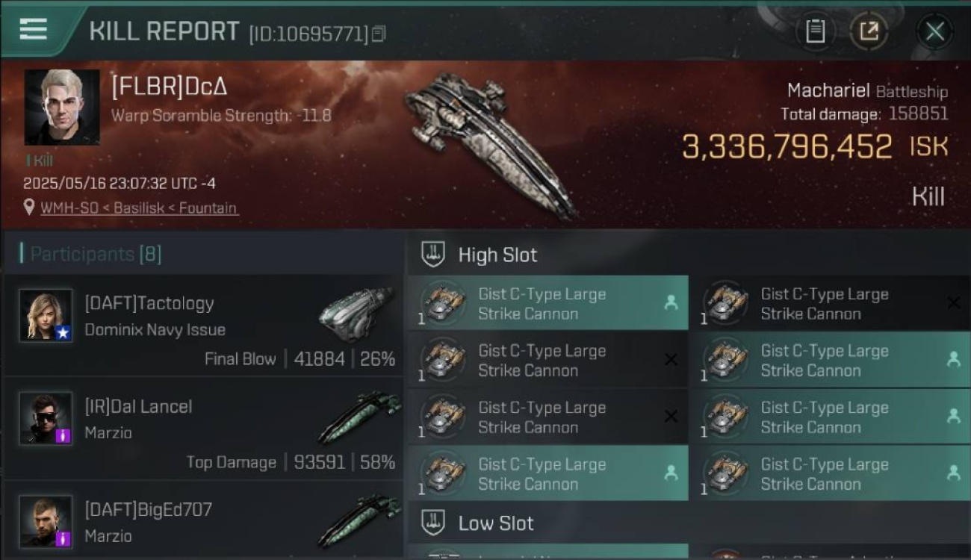971x560 pixels.
Task: Click the share export icon
Action: tap(869, 31)
